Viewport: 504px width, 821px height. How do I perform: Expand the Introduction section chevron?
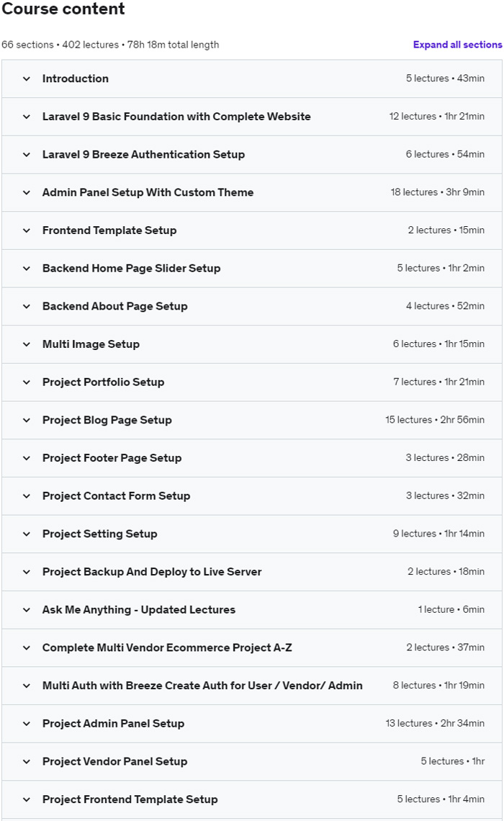coord(27,78)
